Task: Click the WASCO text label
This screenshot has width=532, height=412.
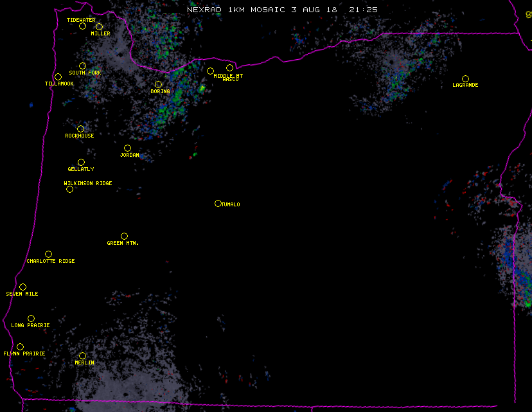Action: click(230, 80)
